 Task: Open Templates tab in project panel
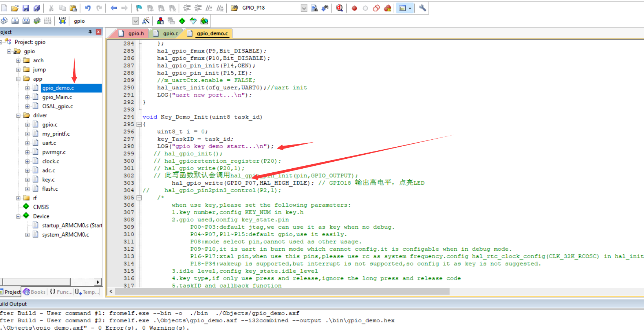[87, 292]
